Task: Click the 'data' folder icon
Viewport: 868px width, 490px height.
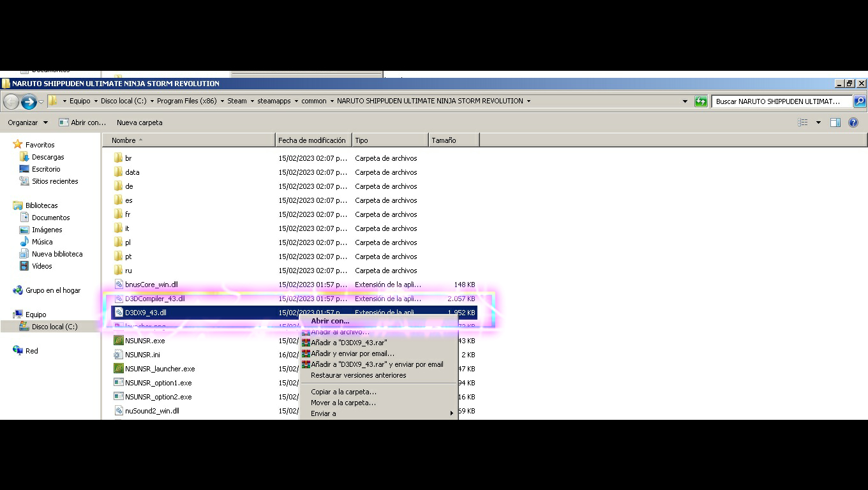Action: coord(118,172)
